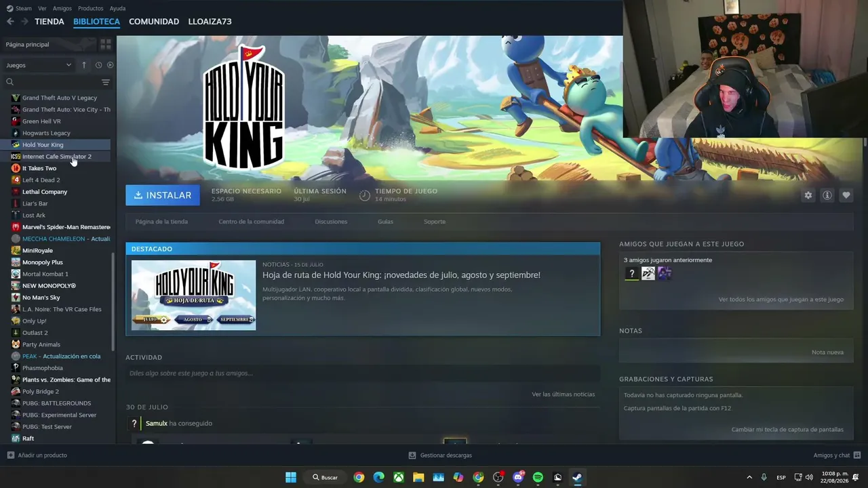Click Cambiar mi tecla de captura link
This screenshot has width=868, height=488.
tap(787, 430)
